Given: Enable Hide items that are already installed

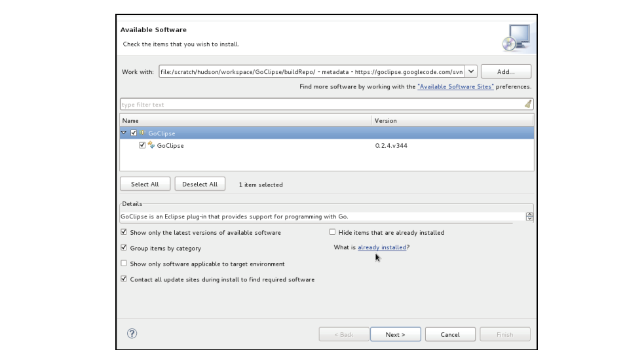Looking at the screenshot, I should tap(332, 232).
